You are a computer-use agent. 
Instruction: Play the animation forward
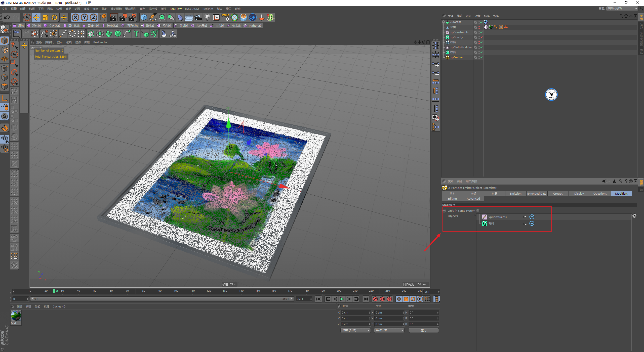click(342, 299)
